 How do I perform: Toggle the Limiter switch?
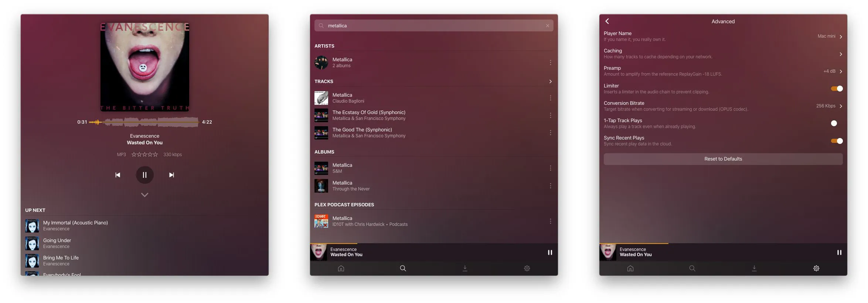click(x=837, y=89)
